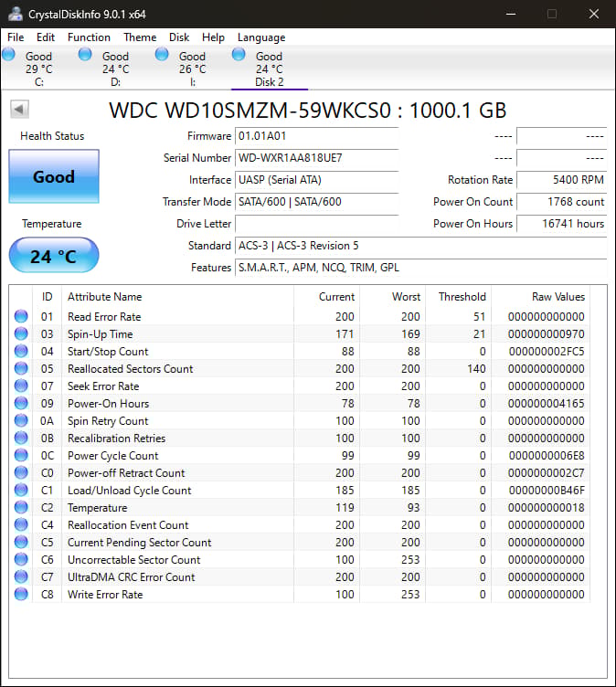
Task: Click the status orb beside Temperature attribute
Action: tap(21, 508)
